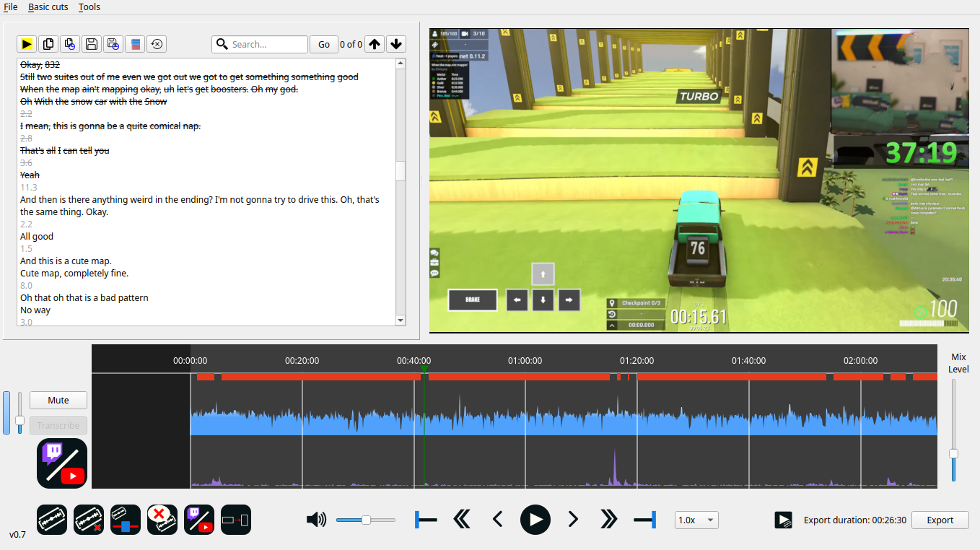The width and height of the screenshot is (980, 550).
Task: Click struck-through line 'I mean, this is gonna be'
Action: click(110, 126)
